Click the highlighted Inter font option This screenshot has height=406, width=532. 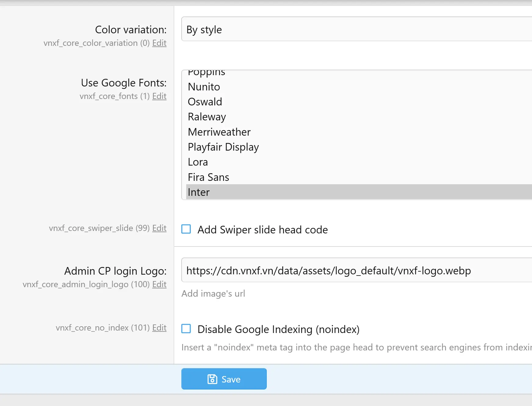pyautogui.click(x=199, y=192)
